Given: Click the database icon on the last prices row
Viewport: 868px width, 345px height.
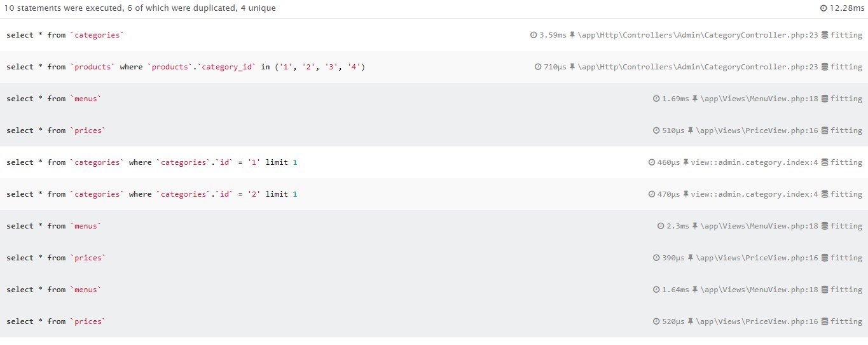Looking at the screenshot, I should 825,321.
